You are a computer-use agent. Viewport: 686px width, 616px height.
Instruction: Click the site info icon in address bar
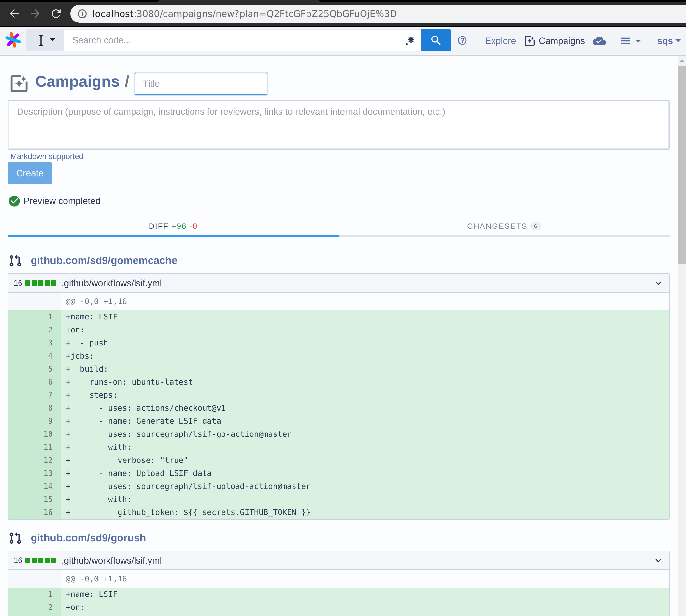[82, 14]
